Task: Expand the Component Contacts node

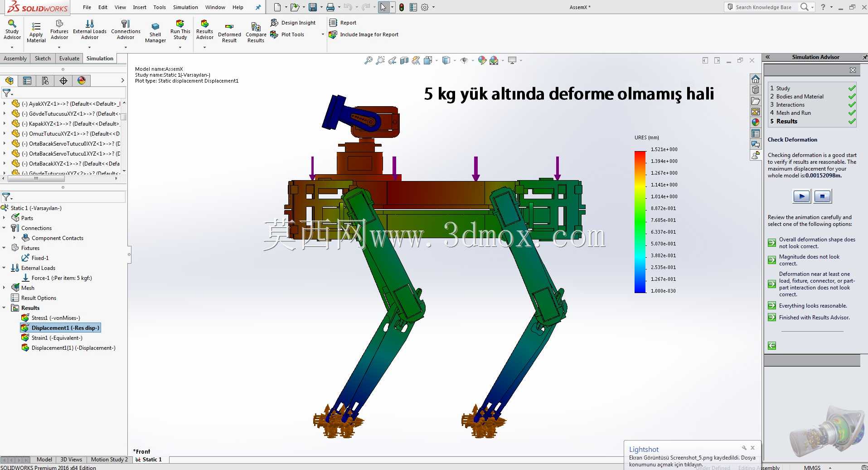Action: pos(15,238)
